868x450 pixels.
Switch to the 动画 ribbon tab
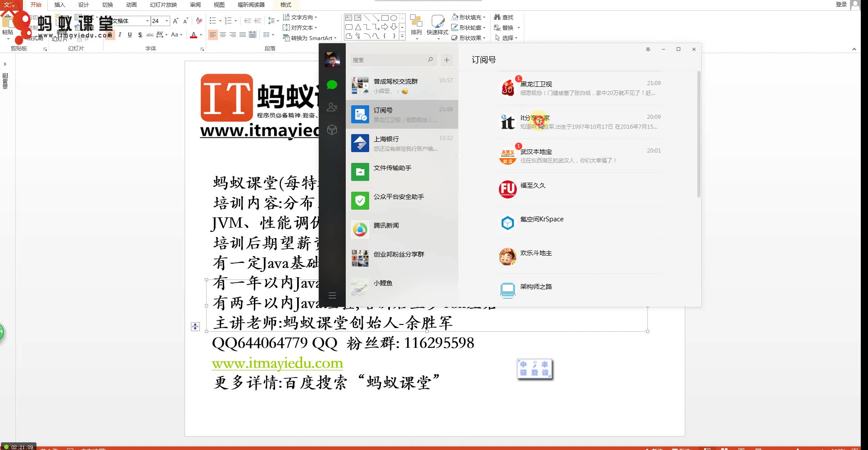coord(131,4)
